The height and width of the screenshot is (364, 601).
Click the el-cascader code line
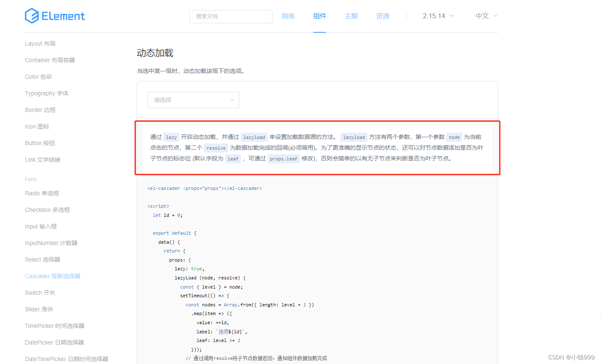tap(205, 188)
